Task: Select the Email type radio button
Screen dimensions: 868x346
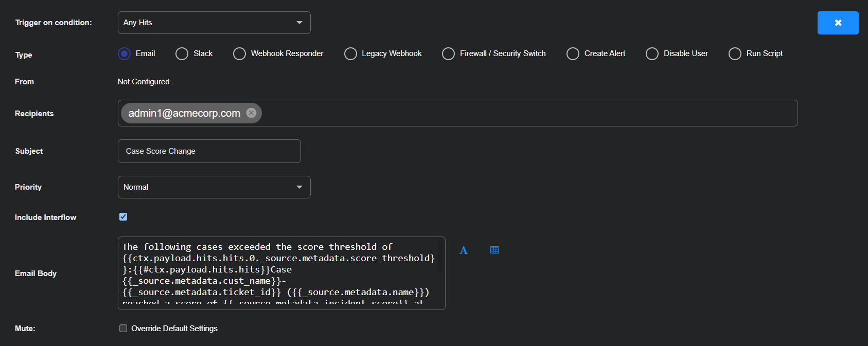Action: pyautogui.click(x=125, y=53)
